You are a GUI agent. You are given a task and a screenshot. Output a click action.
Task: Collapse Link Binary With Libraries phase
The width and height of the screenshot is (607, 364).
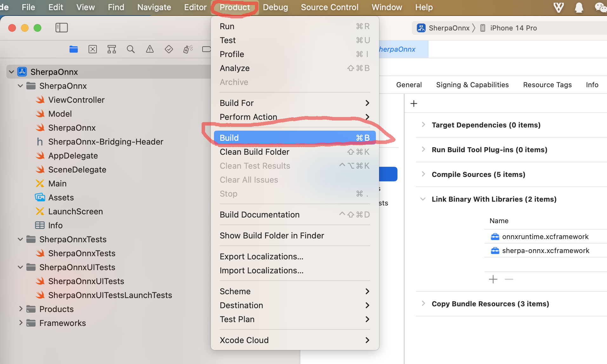coord(423,199)
